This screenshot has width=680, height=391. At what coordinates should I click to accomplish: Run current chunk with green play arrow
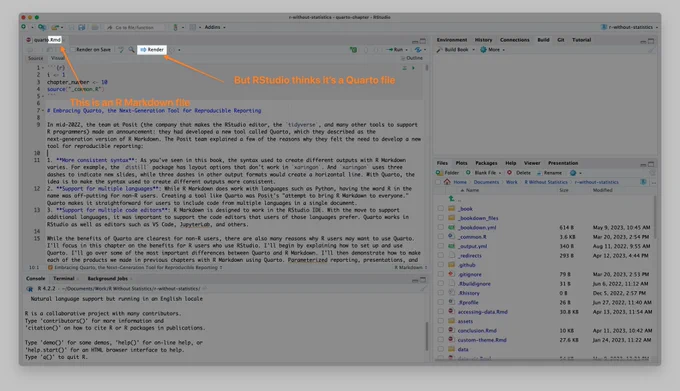[413, 68]
